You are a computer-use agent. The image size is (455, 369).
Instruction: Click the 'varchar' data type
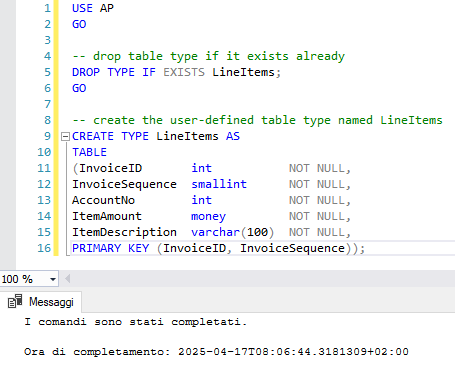pos(215,232)
